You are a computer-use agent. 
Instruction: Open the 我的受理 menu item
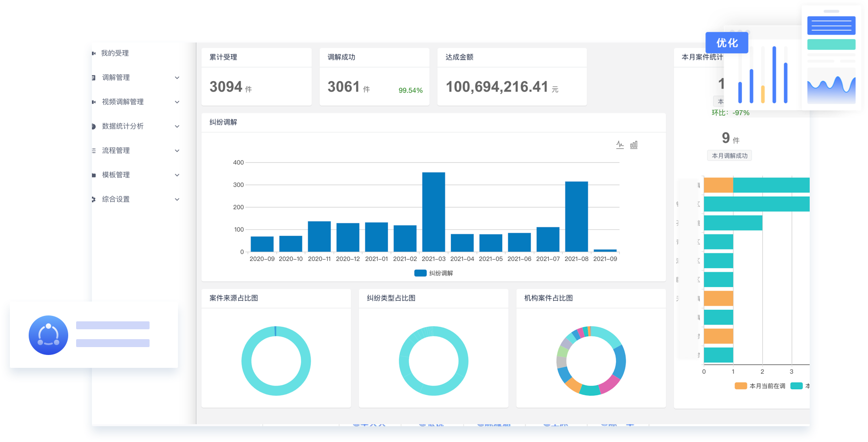point(115,53)
